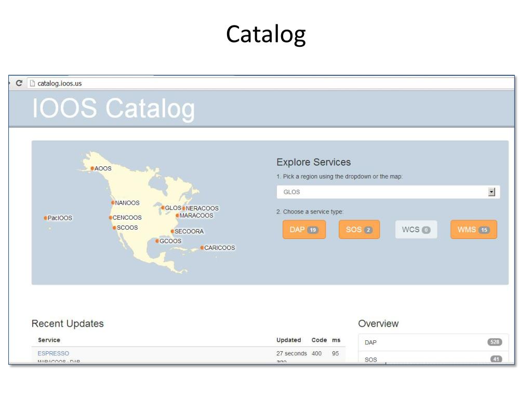This screenshot has height=399, width=532.
Task: Click the Updated column header
Action: [289, 340]
